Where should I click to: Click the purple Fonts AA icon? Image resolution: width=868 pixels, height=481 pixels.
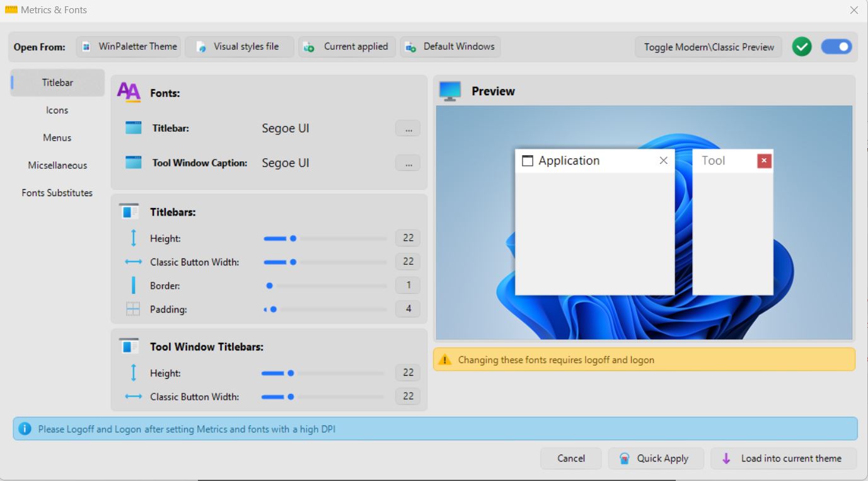click(x=129, y=93)
